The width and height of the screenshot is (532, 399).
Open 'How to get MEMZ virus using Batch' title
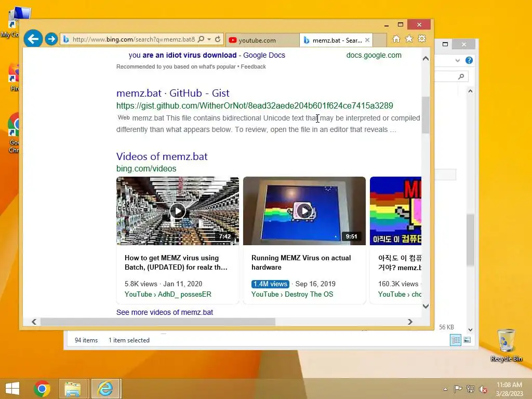pos(176,262)
